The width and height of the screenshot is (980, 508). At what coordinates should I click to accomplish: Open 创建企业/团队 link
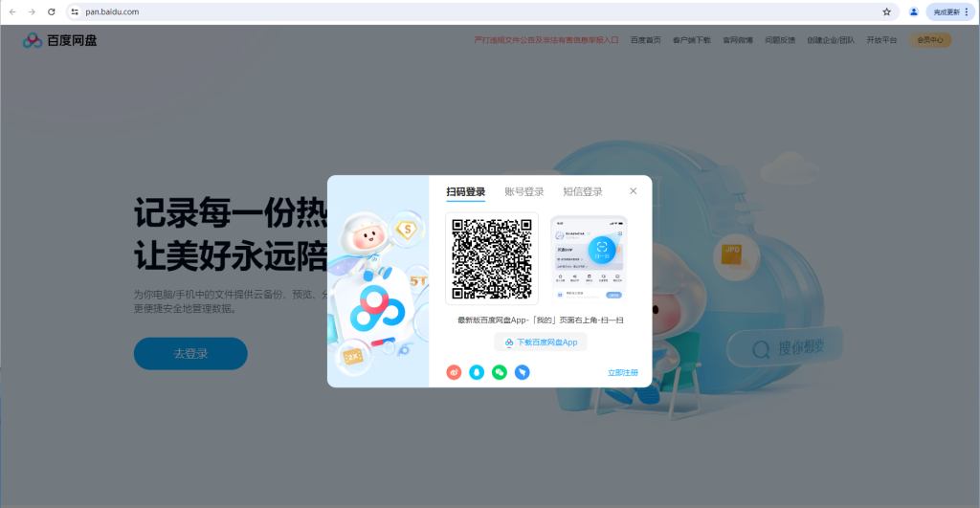pyautogui.click(x=831, y=40)
